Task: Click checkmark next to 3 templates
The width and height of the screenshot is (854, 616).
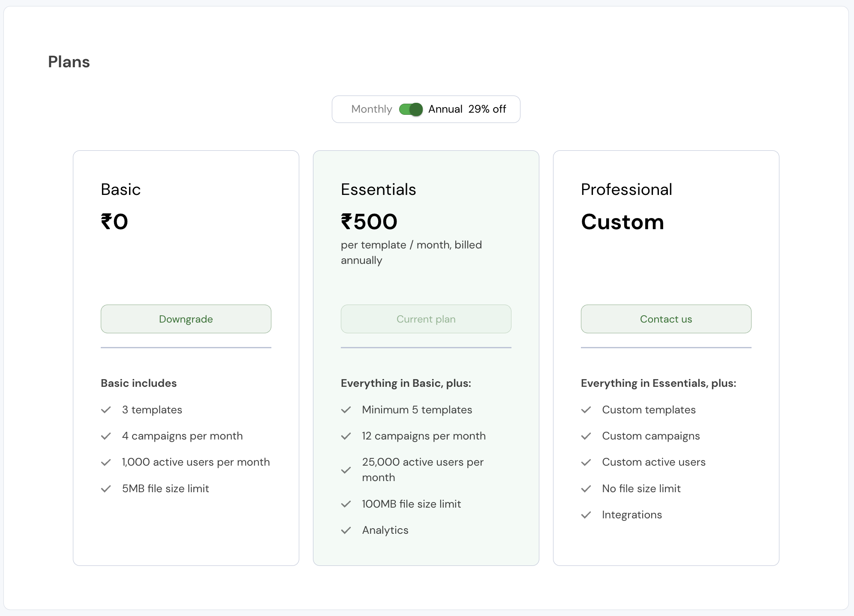Action: [106, 410]
